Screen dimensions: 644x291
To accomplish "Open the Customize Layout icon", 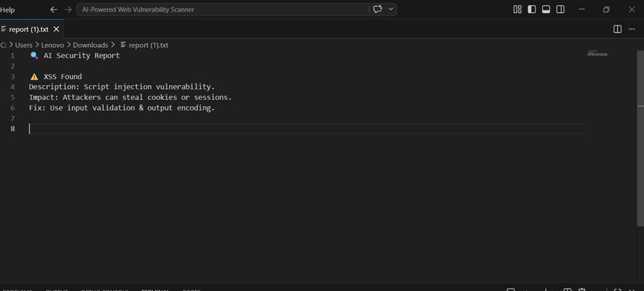I will (x=517, y=10).
